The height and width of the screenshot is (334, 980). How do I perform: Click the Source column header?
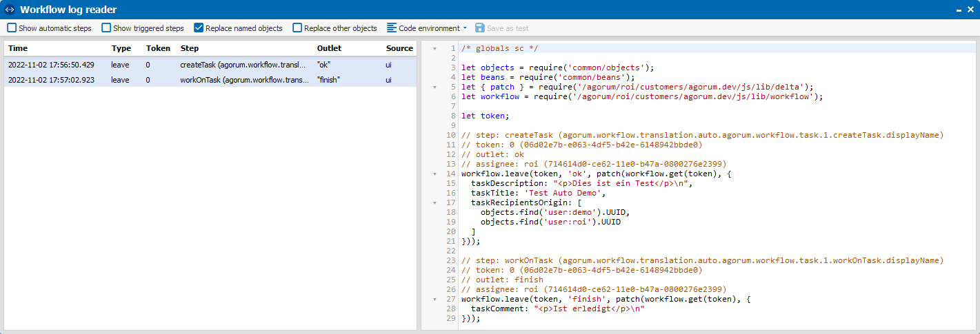(x=399, y=48)
